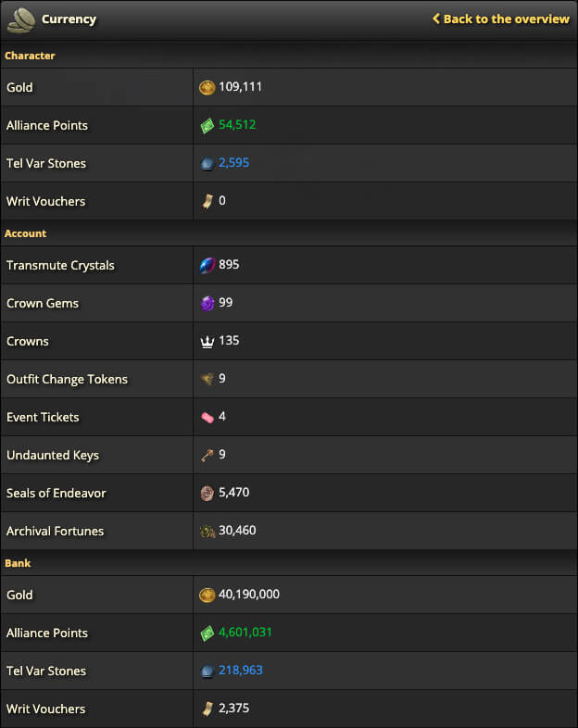578x728 pixels.
Task: Select the Account section heading
Action: (26, 233)
